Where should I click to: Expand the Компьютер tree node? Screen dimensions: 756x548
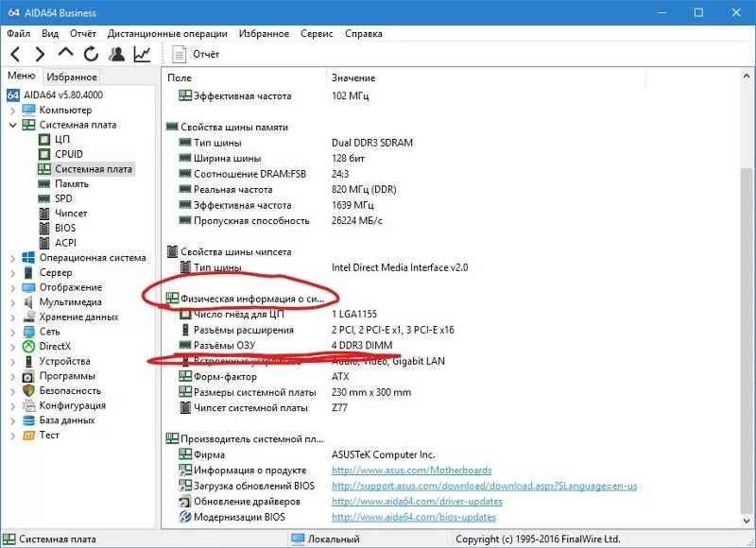(12, 111)
